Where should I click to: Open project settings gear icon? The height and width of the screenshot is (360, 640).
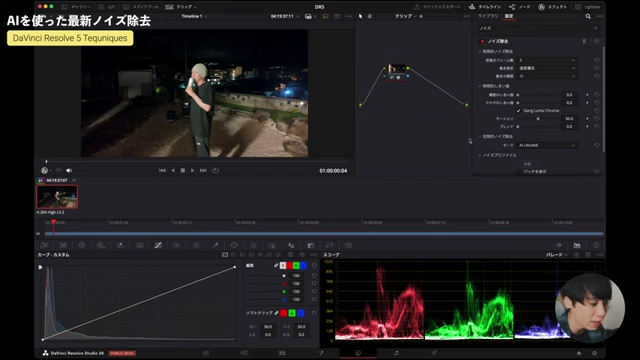[x=594, y=353]
